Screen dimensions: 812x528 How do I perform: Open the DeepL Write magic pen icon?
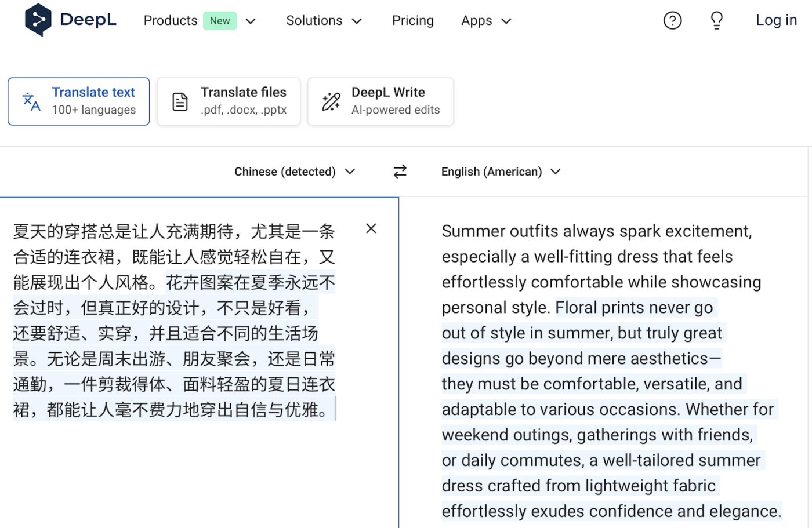point(330,101)
